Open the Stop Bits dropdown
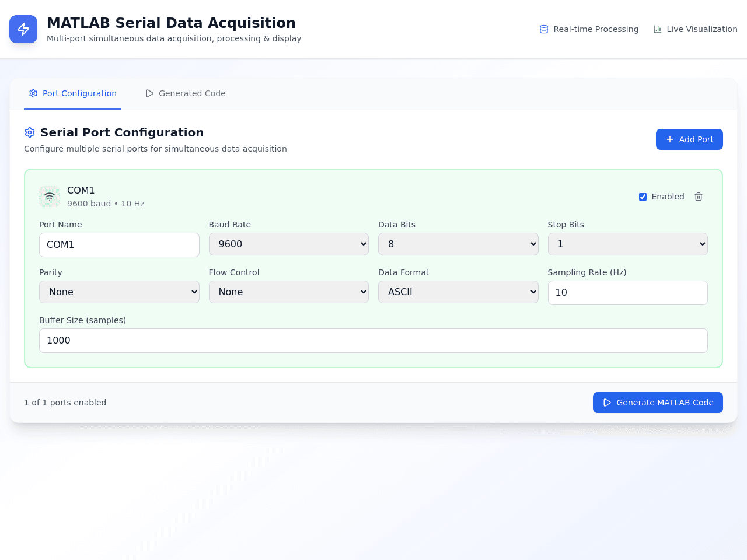 (628, 244)
